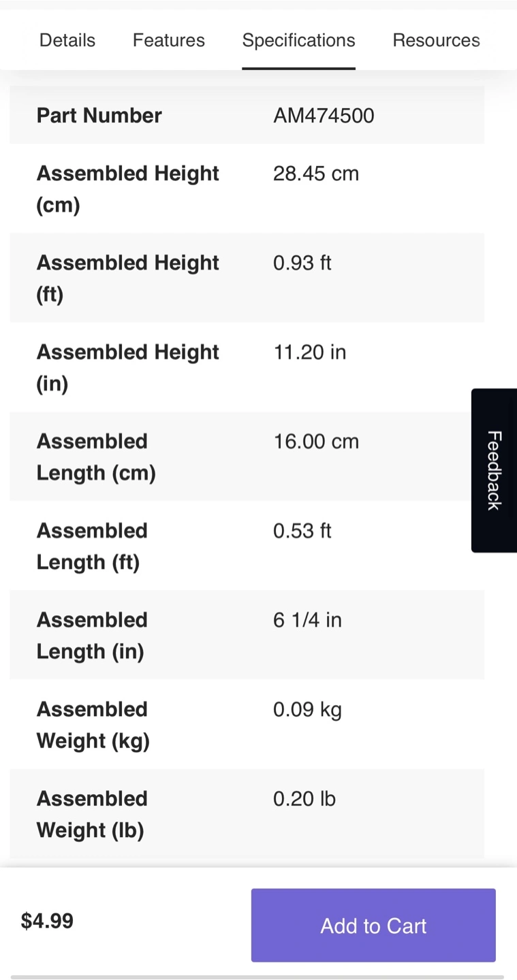Tap the 16.00 cm length value
Viewport: 517px width, 980px height.
point(316,441)
